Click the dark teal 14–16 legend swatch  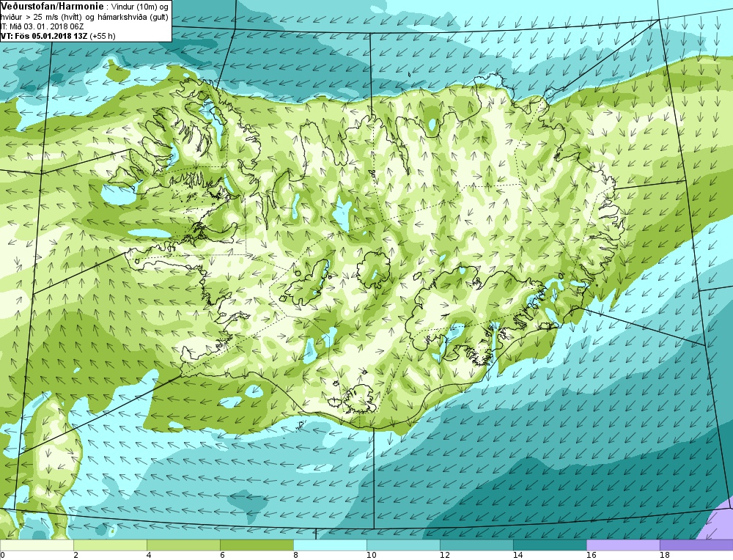(550, 545)
